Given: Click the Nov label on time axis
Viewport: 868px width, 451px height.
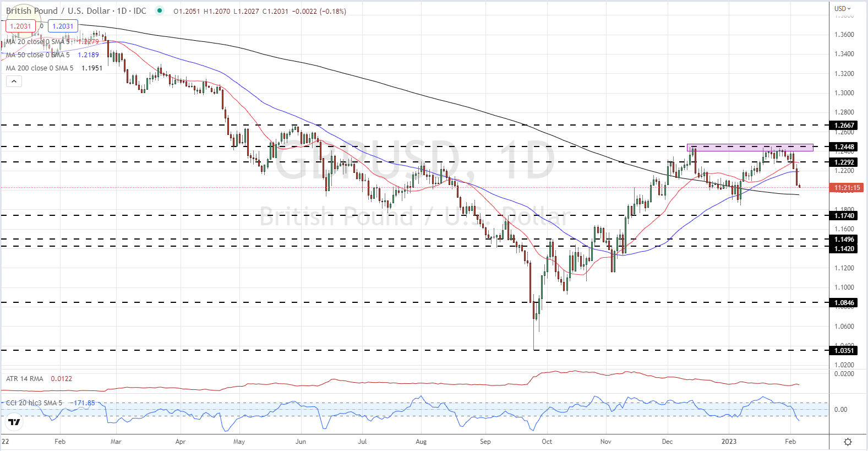Looking at the screenshot, I should pyautogui.click(x=605, y=442).
